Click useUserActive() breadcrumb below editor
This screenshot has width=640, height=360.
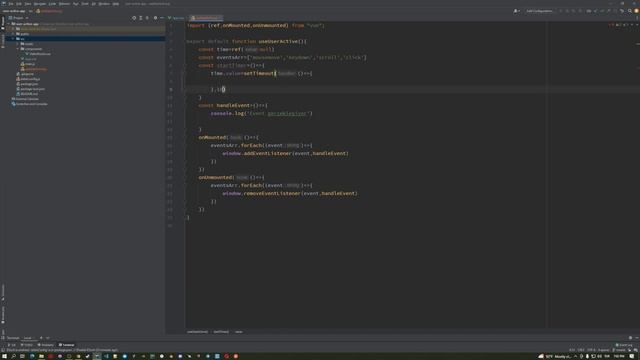197,332
